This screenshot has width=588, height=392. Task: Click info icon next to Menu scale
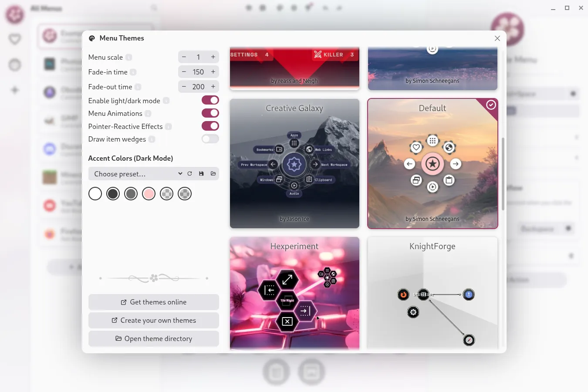pyautogui.click(x=128, y=57)
